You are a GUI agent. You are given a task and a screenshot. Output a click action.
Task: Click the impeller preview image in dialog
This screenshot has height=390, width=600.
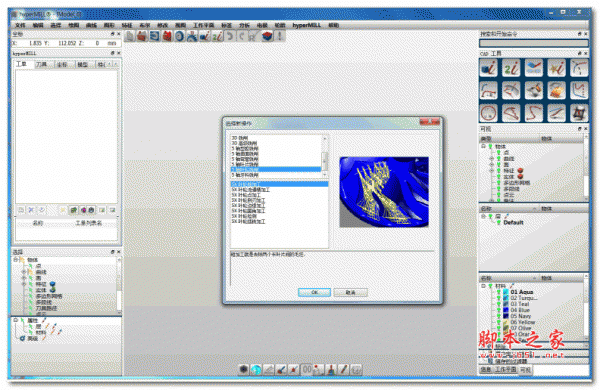[x=384, y=192]
